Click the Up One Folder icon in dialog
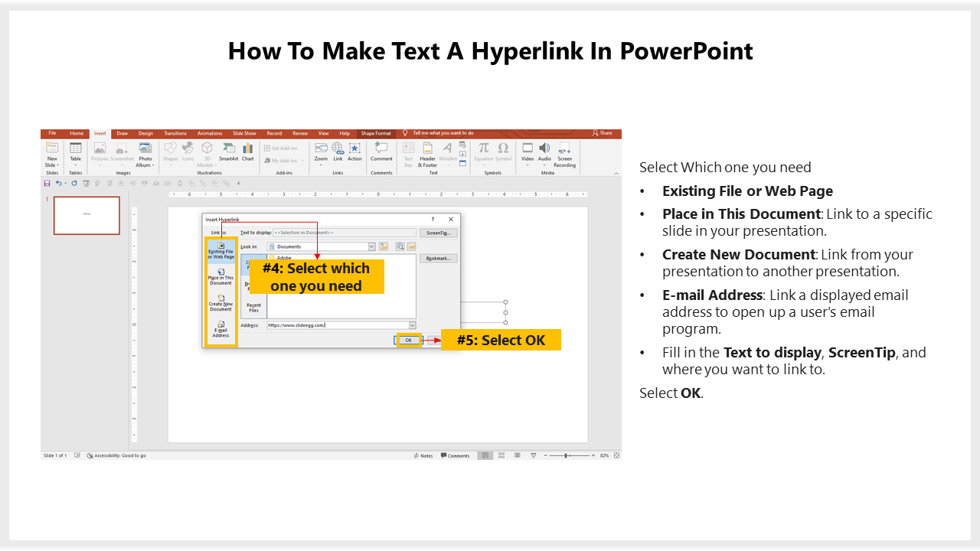Screen dimensions: 980x551 tap(384, 246)
